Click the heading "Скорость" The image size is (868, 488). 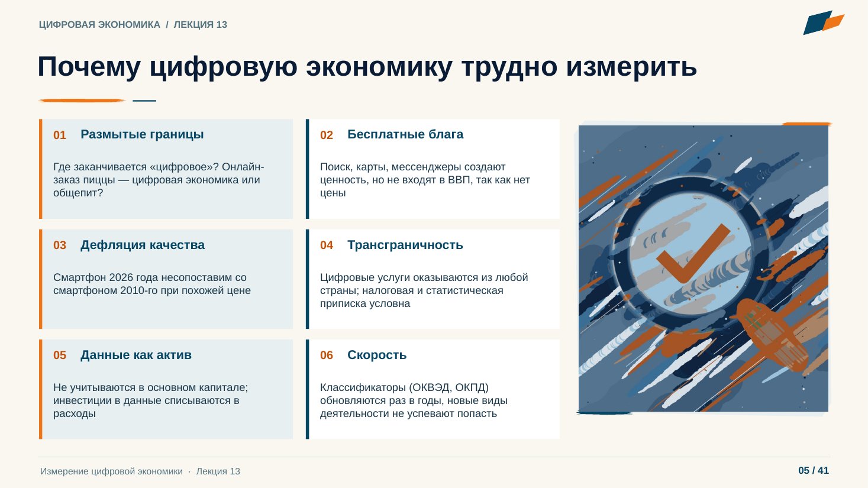click(377, 355)
